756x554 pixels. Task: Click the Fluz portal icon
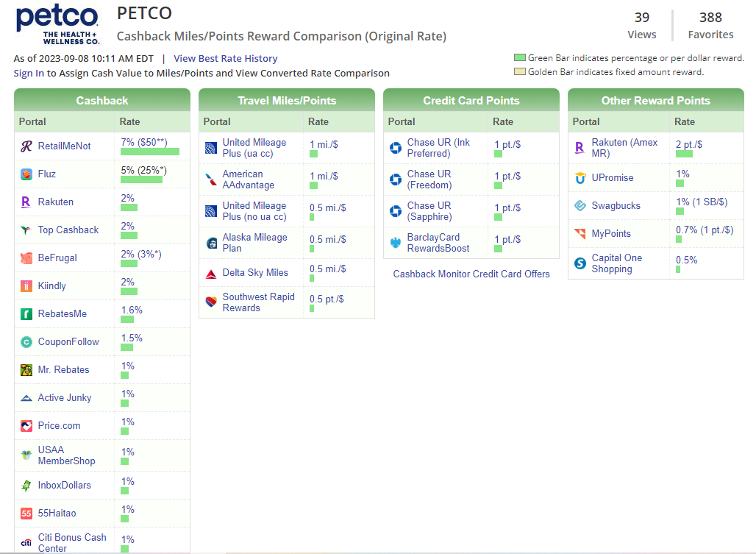click(26, 174)
